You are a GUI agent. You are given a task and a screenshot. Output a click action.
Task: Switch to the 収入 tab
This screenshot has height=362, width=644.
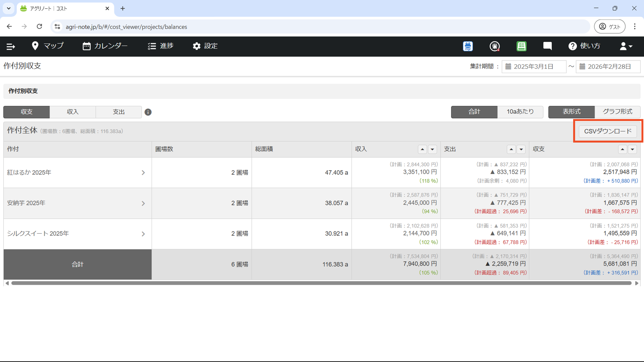point(72,112)
